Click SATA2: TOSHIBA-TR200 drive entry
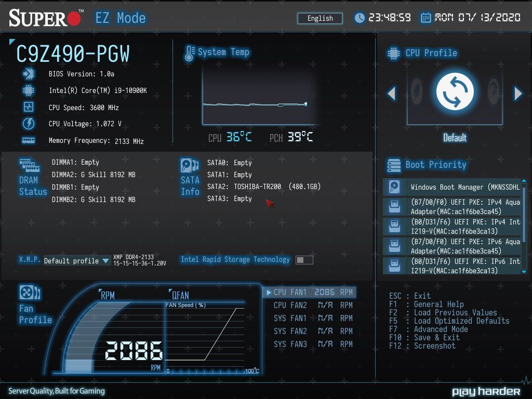This screenshot has width=532, height=399. (x=264, y=187)
